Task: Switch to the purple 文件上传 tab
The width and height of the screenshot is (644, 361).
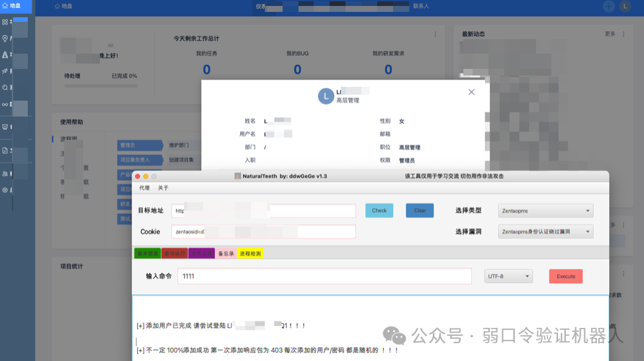Action: point(202,253)
